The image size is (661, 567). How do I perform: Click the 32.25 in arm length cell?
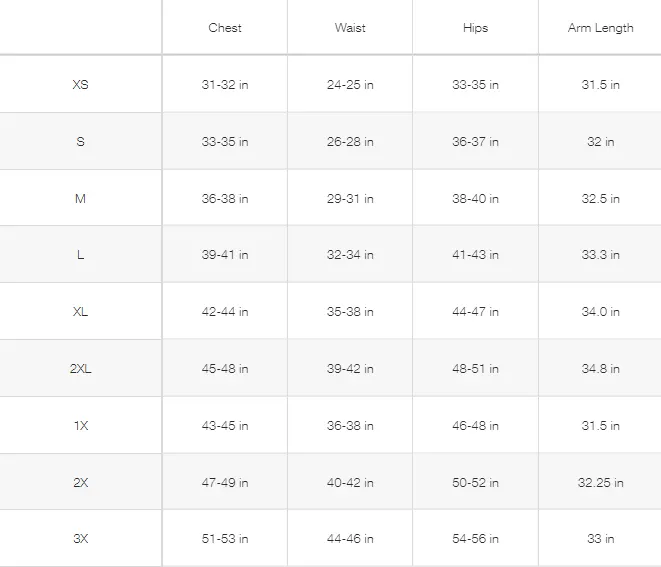[x=600, y=483]
